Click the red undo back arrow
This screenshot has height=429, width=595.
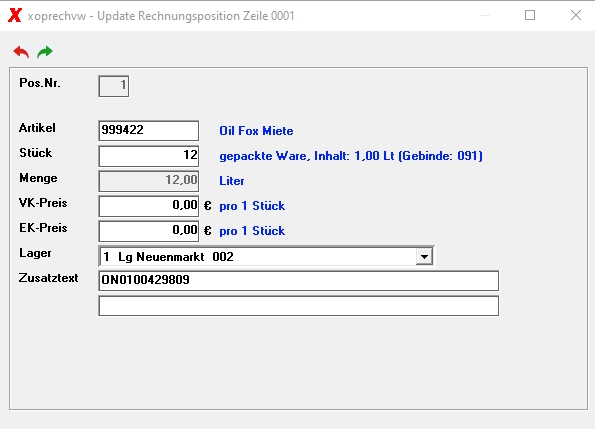tap(21, 52)
